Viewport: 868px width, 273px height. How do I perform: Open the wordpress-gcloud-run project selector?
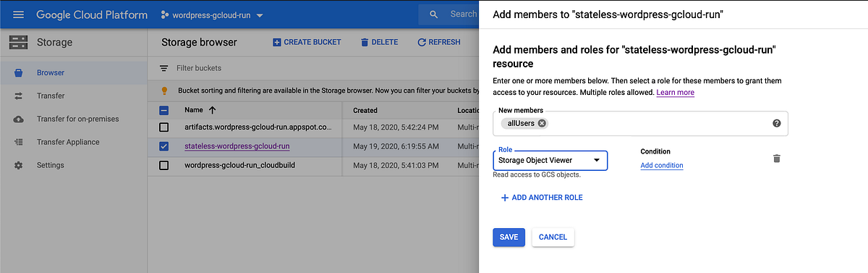click(212, 14)
